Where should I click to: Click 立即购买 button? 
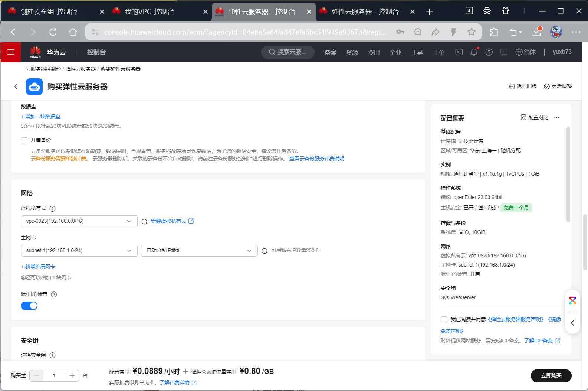pyautogui.click(x=551, y=376)
